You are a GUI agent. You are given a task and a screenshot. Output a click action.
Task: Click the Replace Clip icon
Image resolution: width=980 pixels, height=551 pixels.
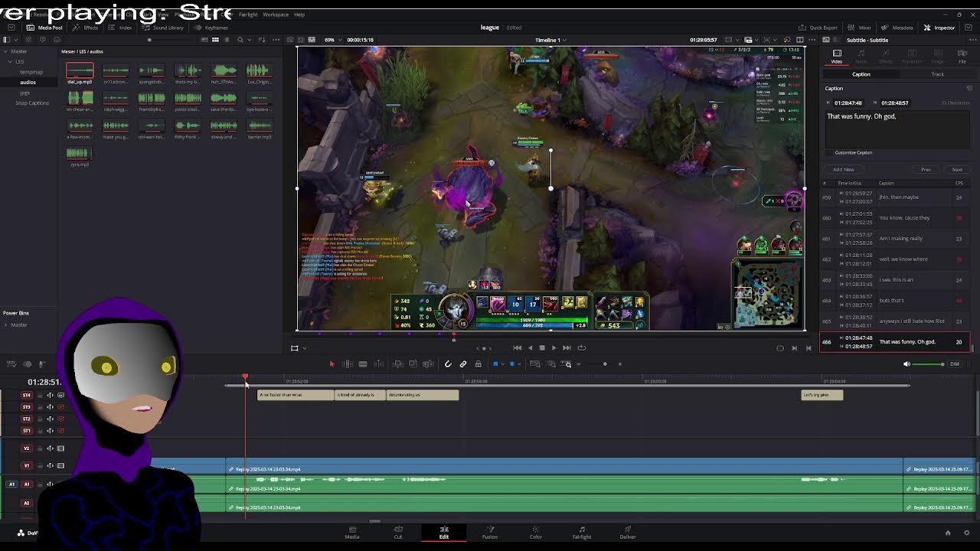pyautogui.click(x=428, y=364)
